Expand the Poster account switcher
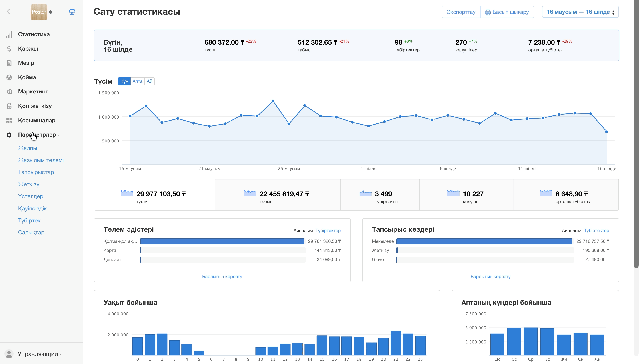Image resolution: width=640 pixels, height=364 pixels. click(41, 12)
